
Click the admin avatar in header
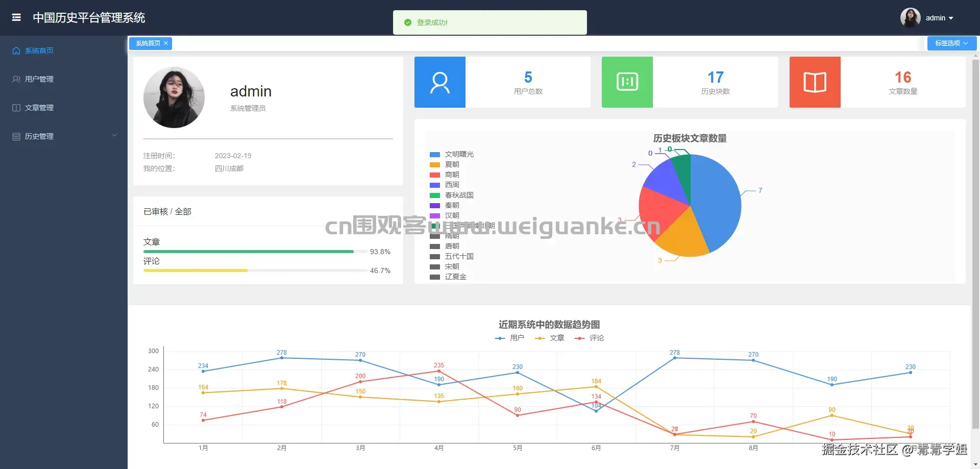pos(911,18)
